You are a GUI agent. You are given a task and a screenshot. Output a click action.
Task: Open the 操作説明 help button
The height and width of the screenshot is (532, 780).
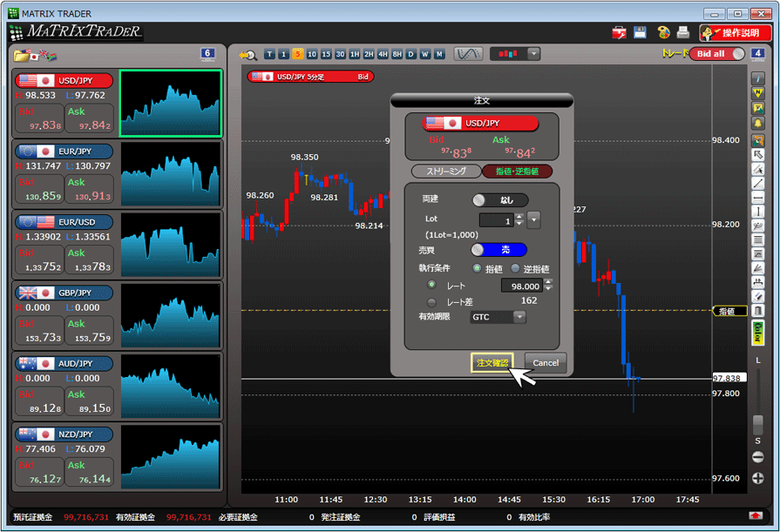click(736, 33)
